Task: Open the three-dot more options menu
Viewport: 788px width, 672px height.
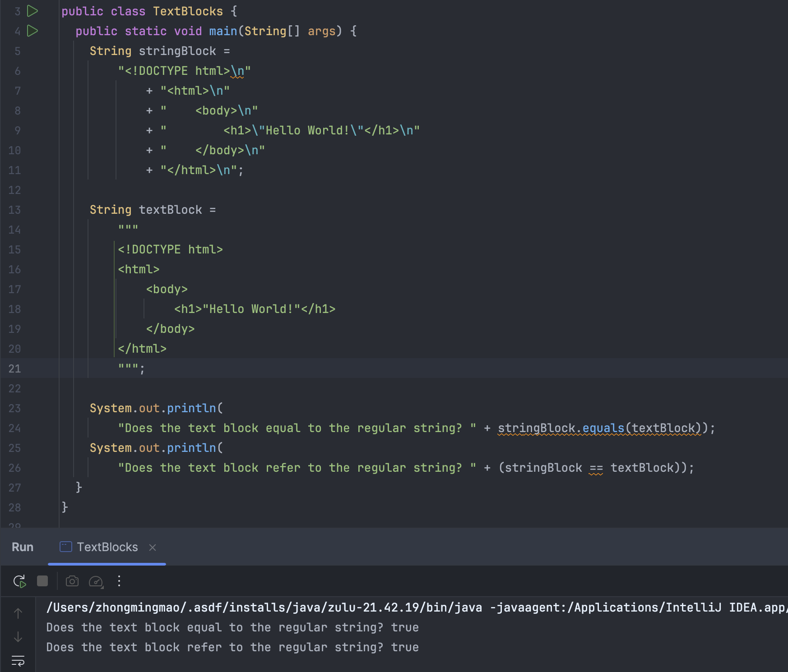Action: 119,581
